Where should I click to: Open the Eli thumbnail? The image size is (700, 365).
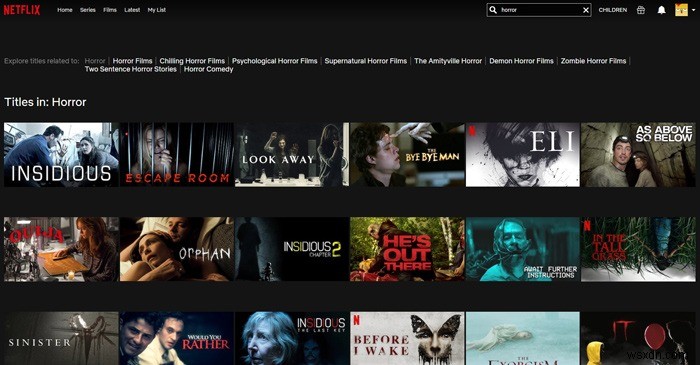point(523,155)
